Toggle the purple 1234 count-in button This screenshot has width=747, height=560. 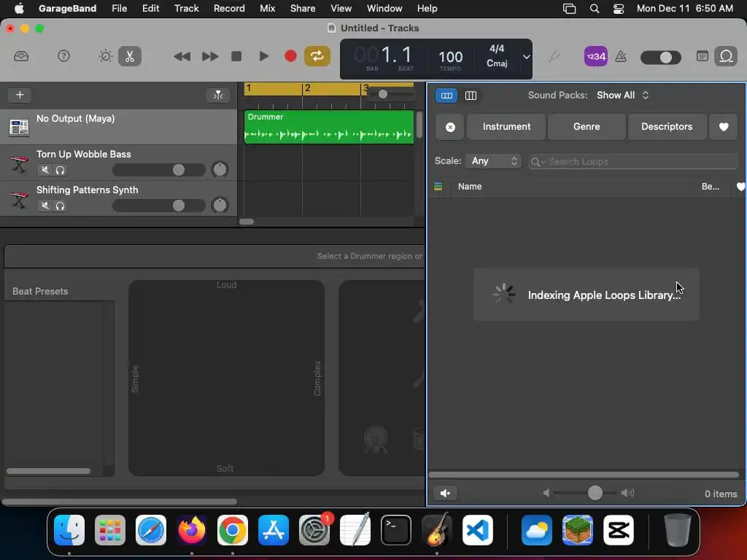(595, 57)
